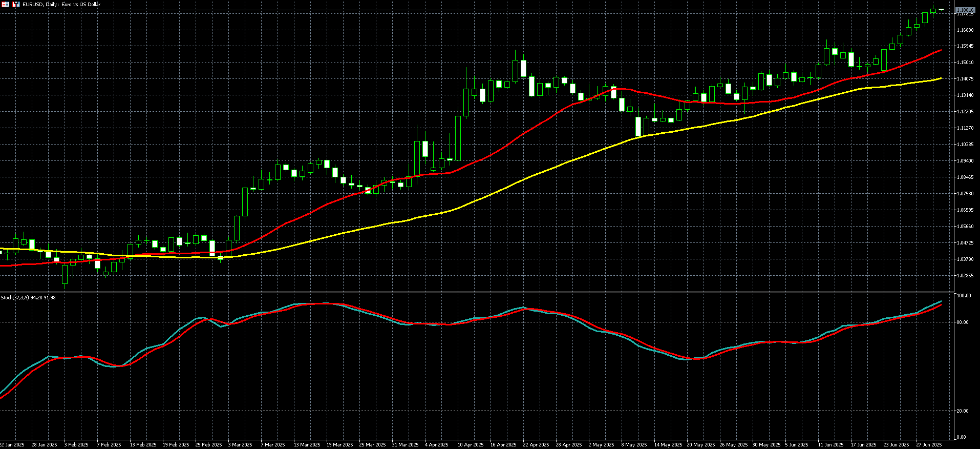The height and width of the screenshot is (449, 980).
Task: Click the 20.00 stochastic level label
Action: 963,411
